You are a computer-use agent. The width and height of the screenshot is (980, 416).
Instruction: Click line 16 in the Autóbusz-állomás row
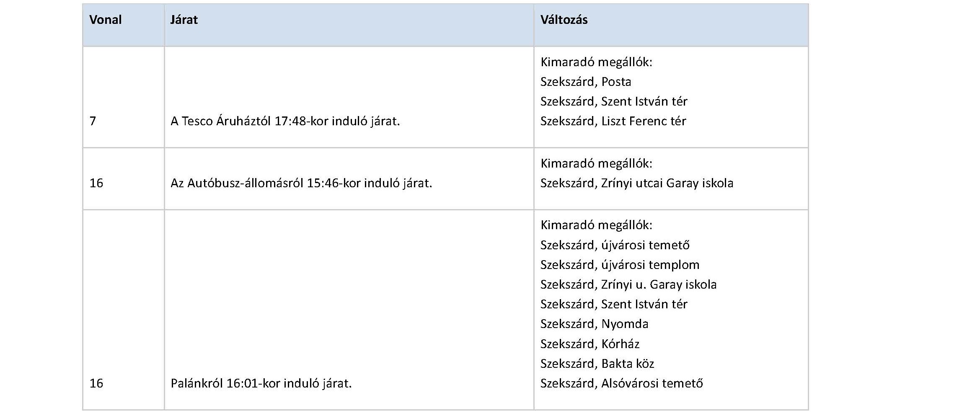coord(96,183)
